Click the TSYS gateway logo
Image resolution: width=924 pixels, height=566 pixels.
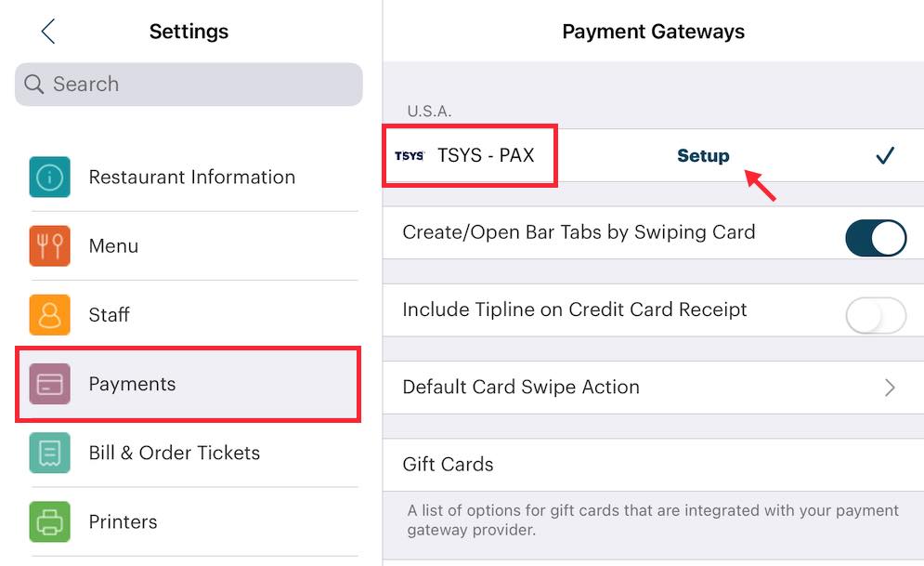coord(409,155)
